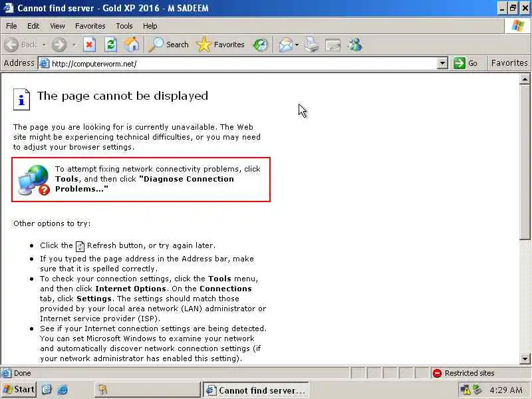Click the clock showing 4:29 AM

tap(505, 390)
